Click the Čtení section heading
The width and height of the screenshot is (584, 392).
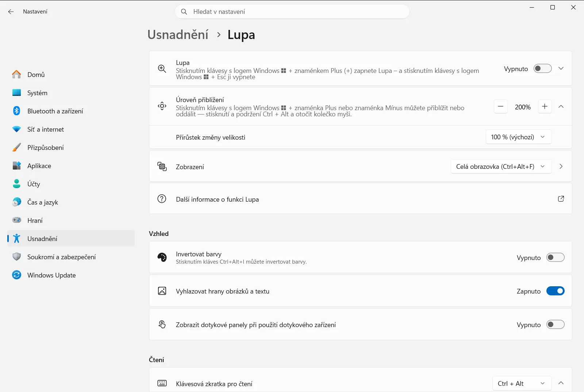pyautogui.click(x=157, y=360)
